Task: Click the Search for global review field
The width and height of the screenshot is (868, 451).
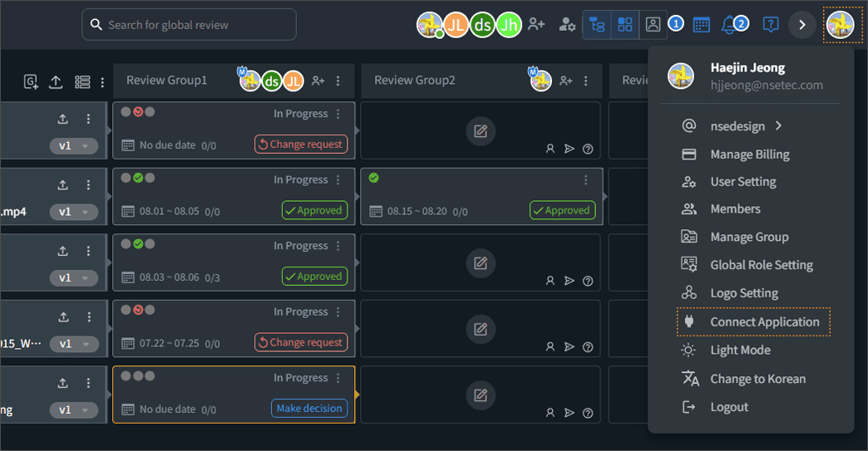Action: pyautogui.click(x=190, y=25)
